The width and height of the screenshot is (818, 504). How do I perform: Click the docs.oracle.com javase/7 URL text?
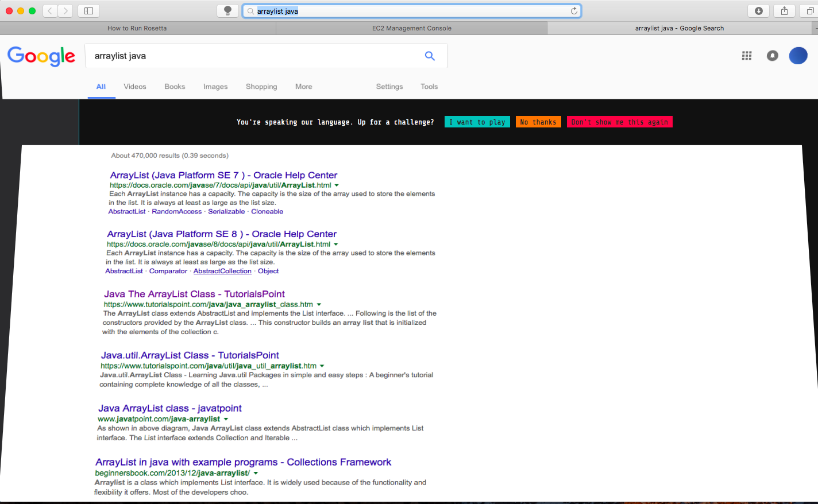point(221,185)
